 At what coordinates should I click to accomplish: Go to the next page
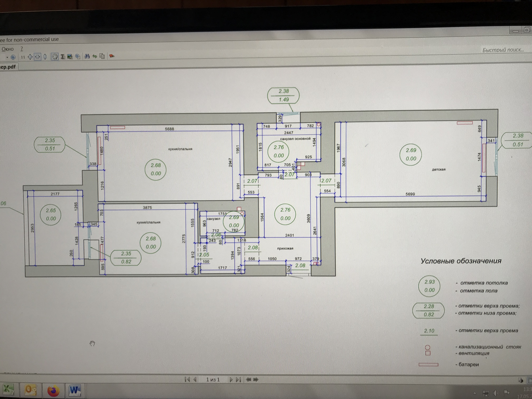click(231, 379)
